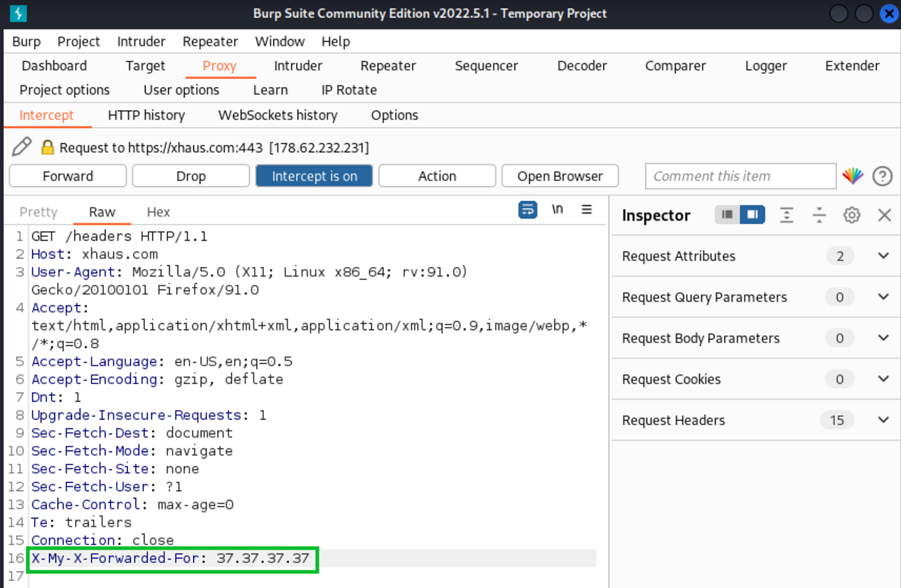Open User options tab
This screenshot has height=588, width=901.
coord(181,90)
